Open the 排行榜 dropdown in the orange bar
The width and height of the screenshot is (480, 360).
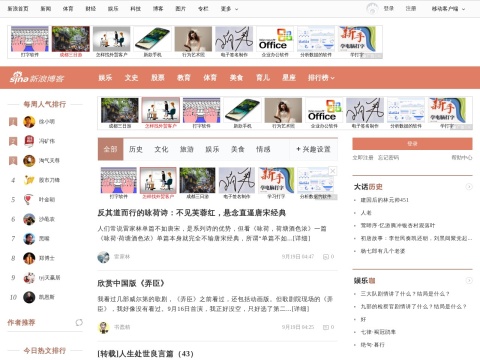point(321,78)
